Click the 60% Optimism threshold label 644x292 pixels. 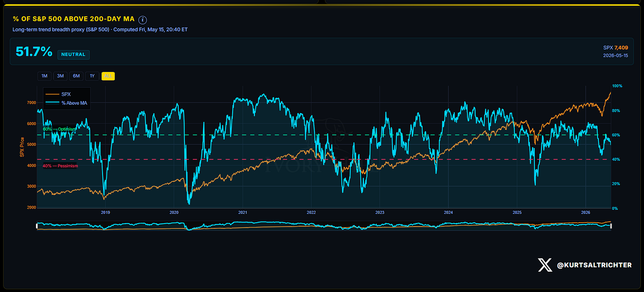[60, 129]
